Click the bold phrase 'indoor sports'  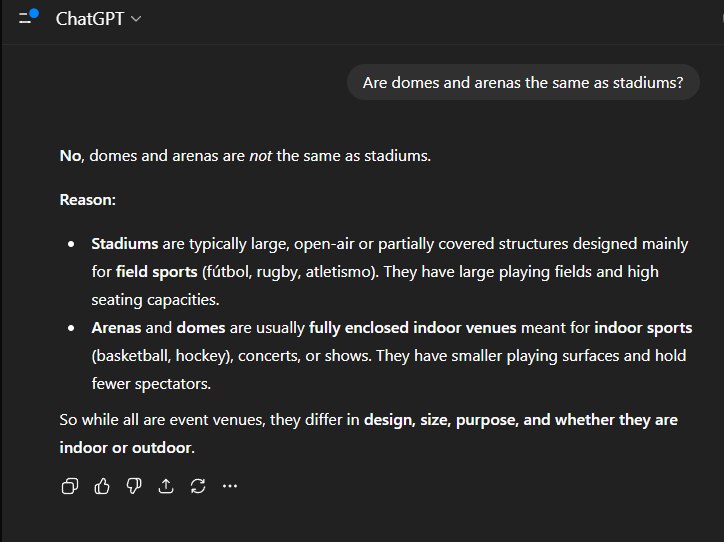pos(643,328)
